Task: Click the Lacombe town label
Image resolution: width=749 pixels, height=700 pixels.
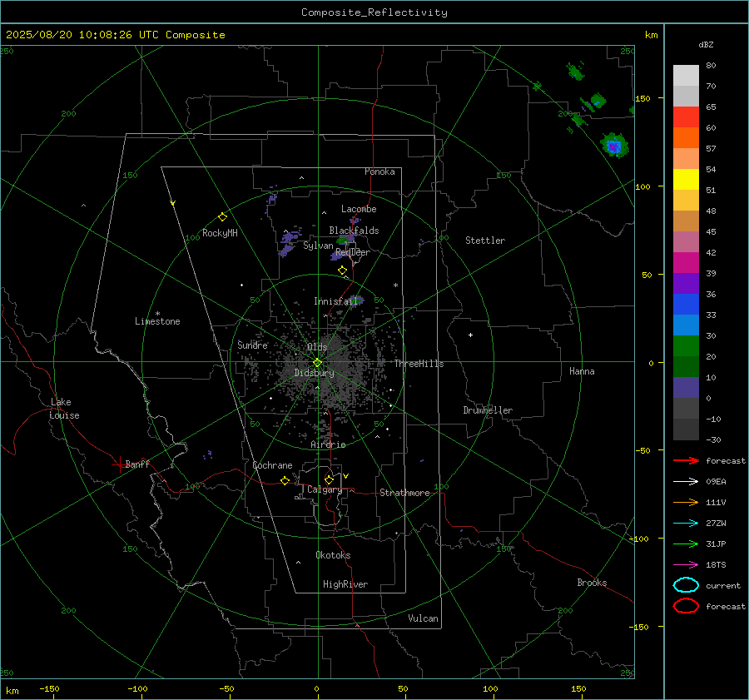Action: [359, 209]
